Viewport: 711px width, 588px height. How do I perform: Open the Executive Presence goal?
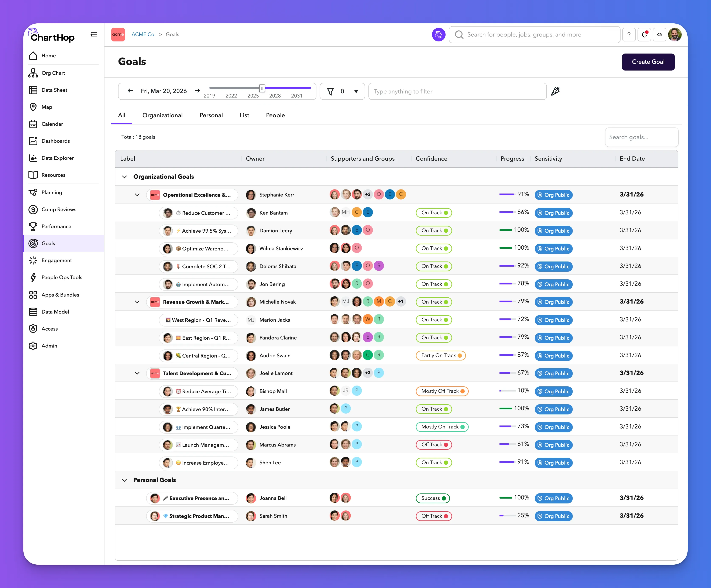[x=192, y=498]
